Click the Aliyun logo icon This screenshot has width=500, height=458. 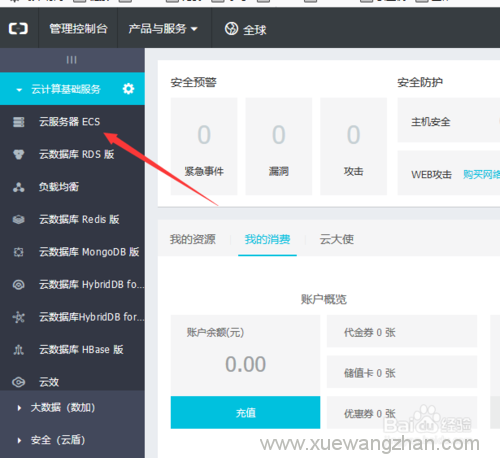(18, 29)
